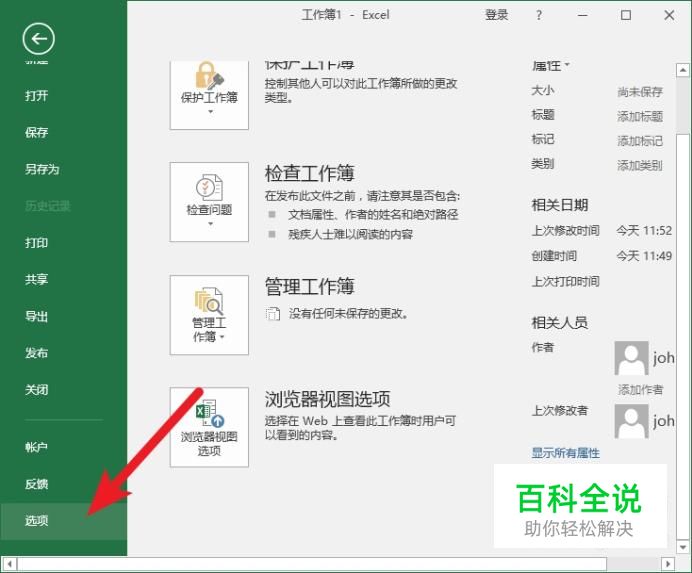
Task: Click the 检查问题 document check icon
Action: point(210,187)
